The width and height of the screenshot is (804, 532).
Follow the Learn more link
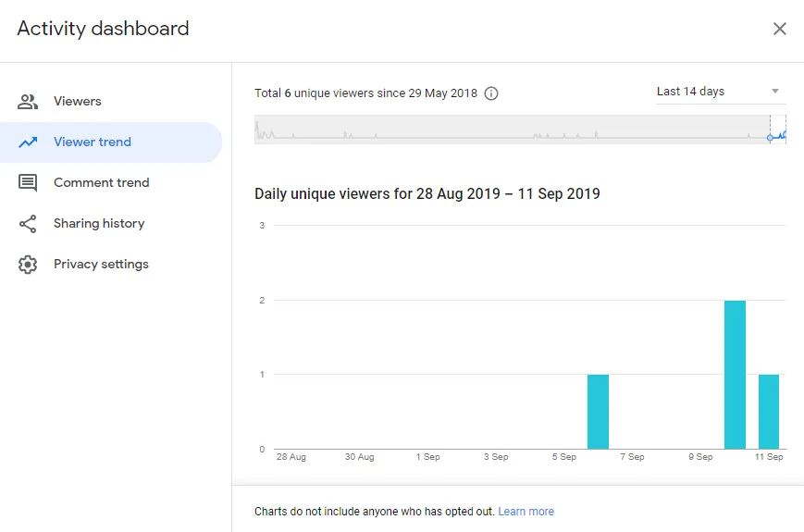(526, 512)
